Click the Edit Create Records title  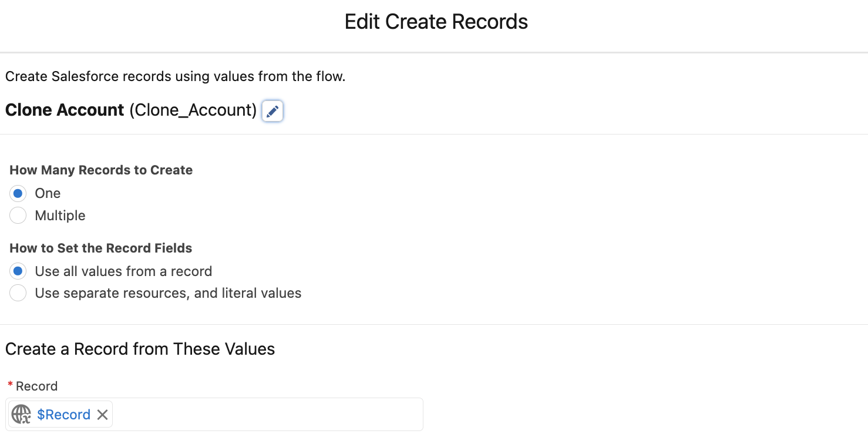[x=435, y=21]
